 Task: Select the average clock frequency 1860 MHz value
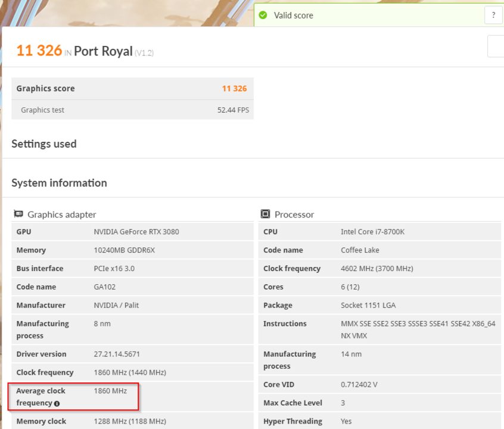[110, 391]
